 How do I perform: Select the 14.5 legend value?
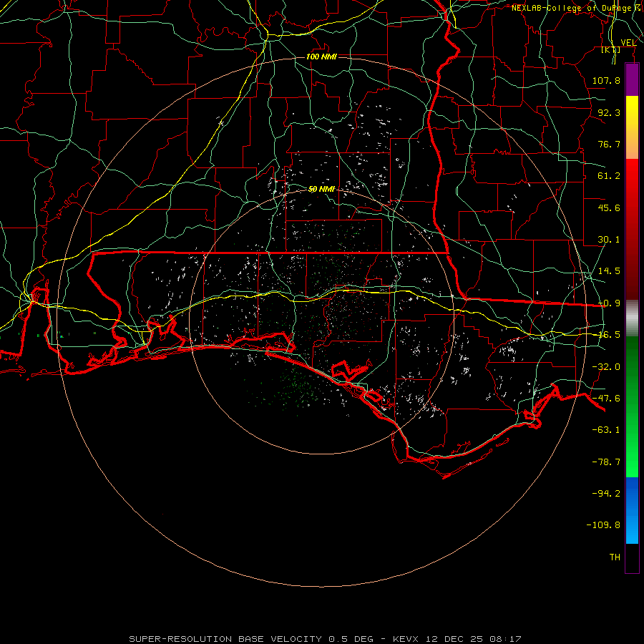[609, 271]
